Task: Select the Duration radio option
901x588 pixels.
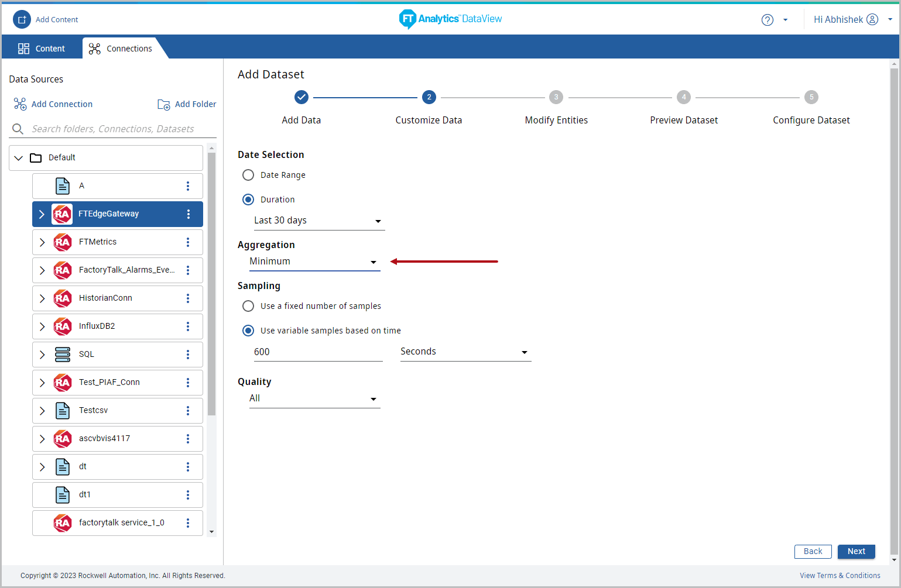Action: point(248,200)
